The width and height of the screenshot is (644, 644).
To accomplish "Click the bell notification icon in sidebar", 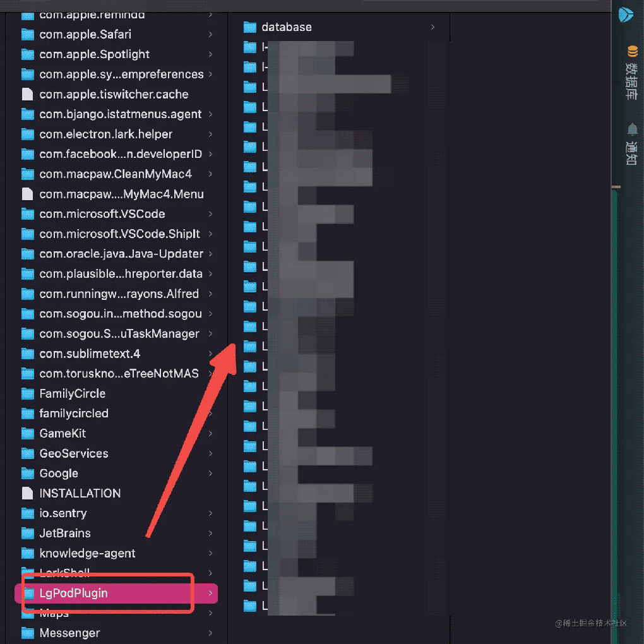I will [632, 129].
